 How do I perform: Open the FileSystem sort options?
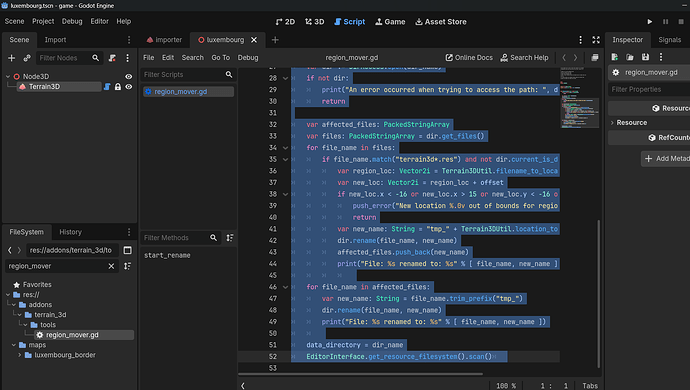click(128, 266)
